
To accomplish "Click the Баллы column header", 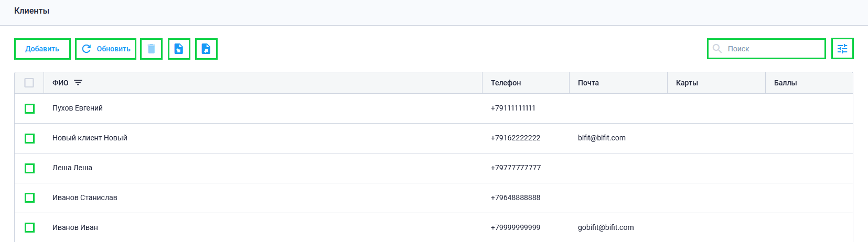I will coord(786,83).
